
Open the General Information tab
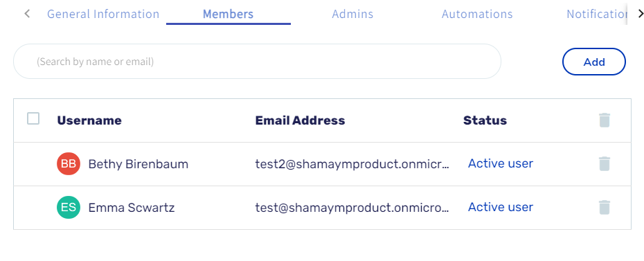(103, 14)
